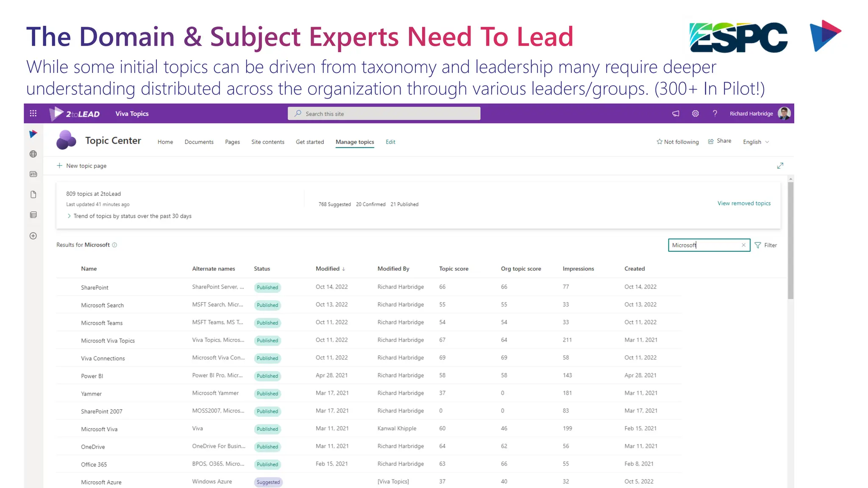Open the globe My sites sidebar icon
Screen dimensions: 868x488
[x=33, y=154]
